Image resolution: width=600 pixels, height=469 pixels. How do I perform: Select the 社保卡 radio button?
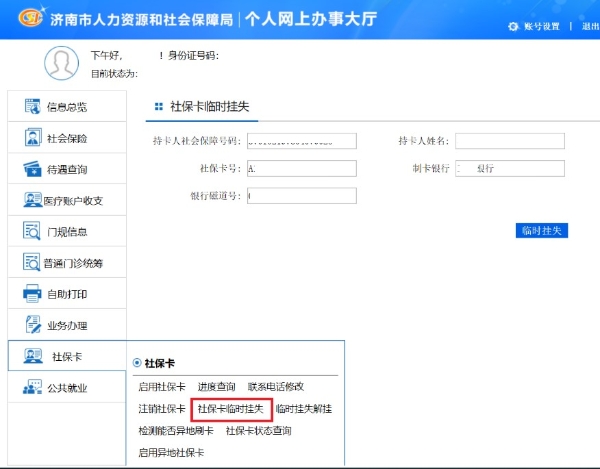pos(137,364)
